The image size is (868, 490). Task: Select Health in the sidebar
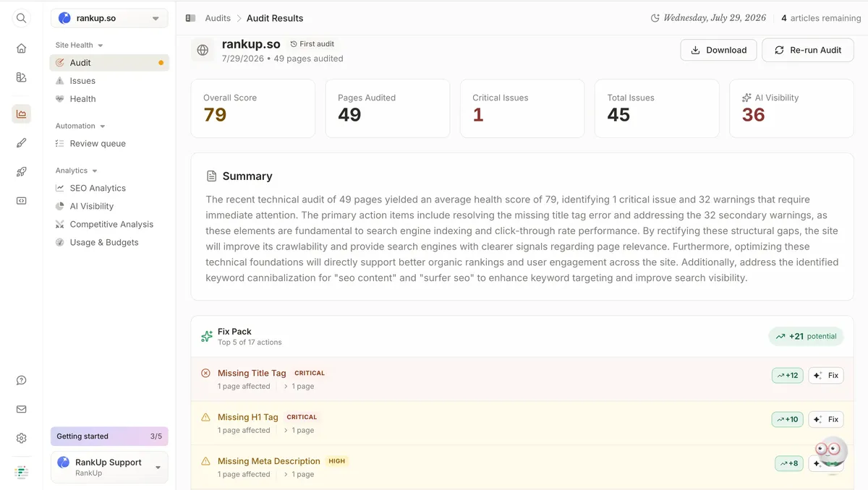109,99
